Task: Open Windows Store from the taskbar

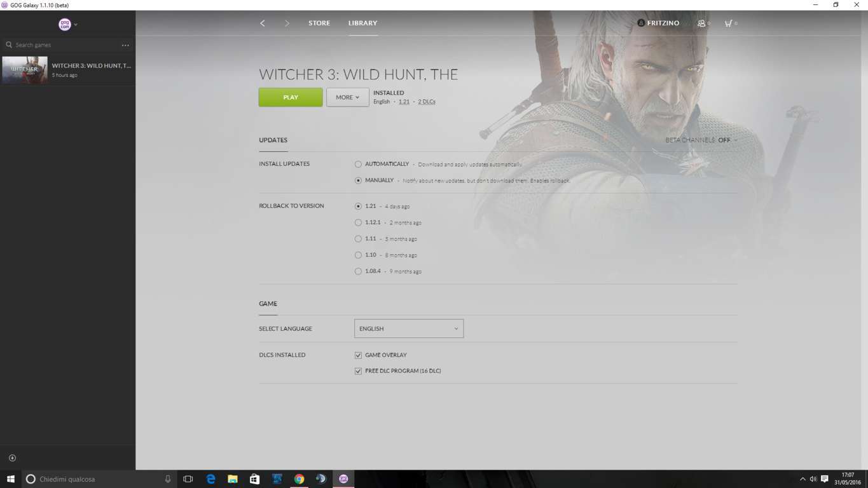Action: coord(255,479)
